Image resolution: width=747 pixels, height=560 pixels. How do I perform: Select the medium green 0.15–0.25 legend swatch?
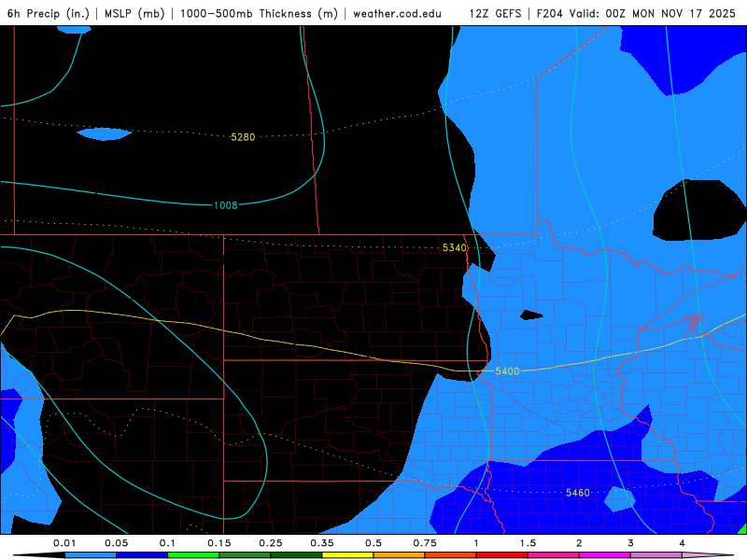[245, 555]
